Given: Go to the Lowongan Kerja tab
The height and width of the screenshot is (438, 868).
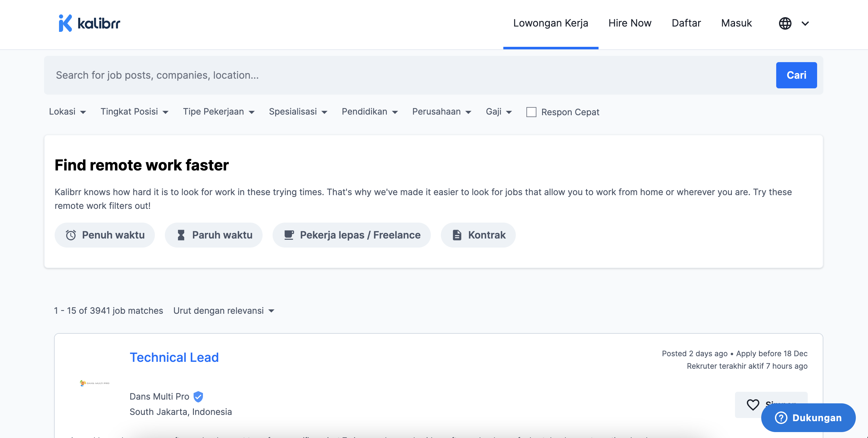Looking at the screenshot, I should click(550, 23).
